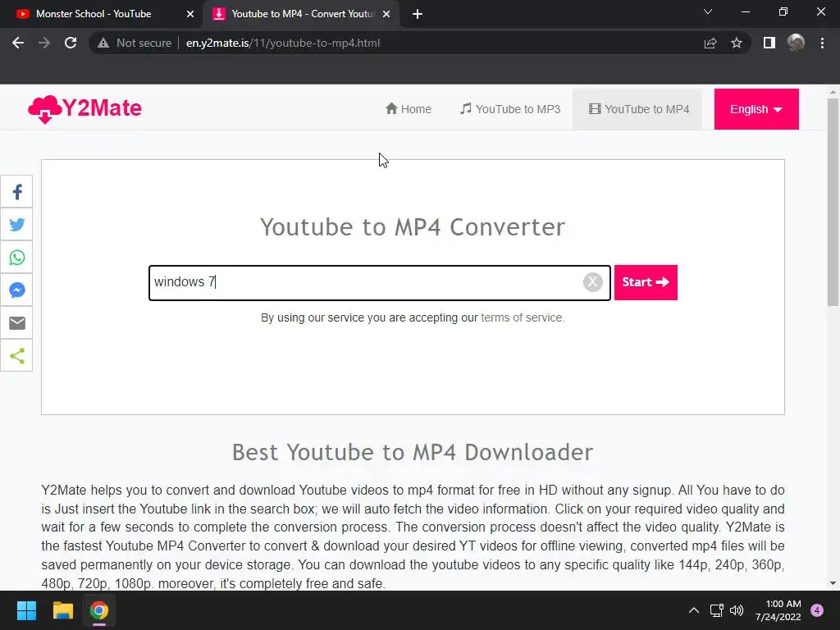Expand the English language dropdown

click(x=756, y=109)
